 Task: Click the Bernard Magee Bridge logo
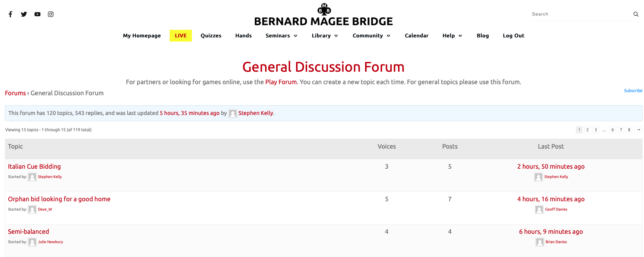[323, 16]
